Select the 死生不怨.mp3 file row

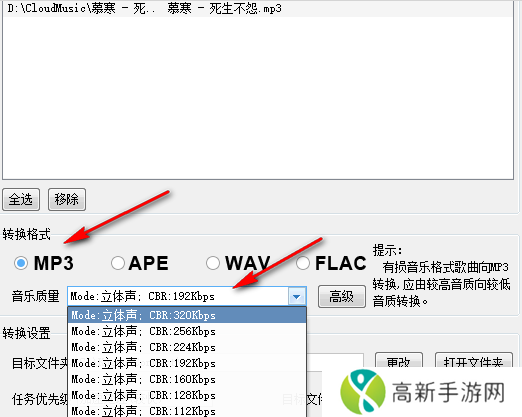258,9
